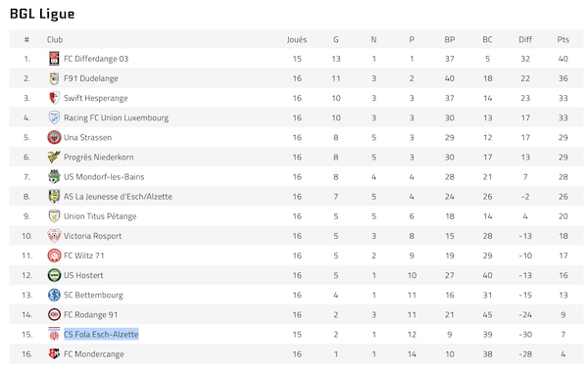Click the FC Rodange 91 team name
This screenshot has width=588, height=370.
[x=91, y=314]
